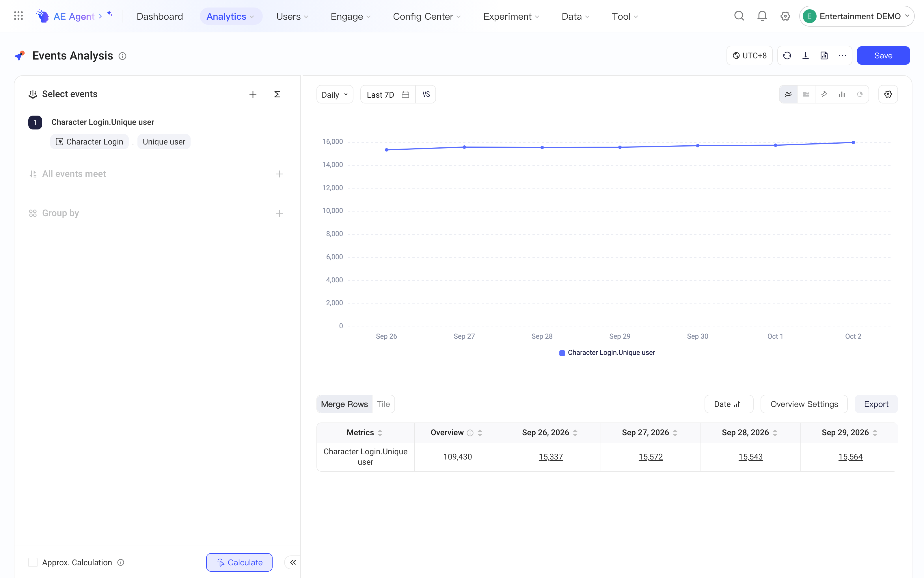The image size is (924, 578).
Task: Add a new event with plus icon
Action: [x=253, y=95]
